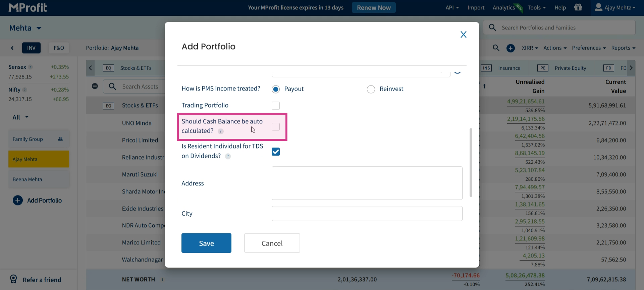Click help icon for Cash Balance question

coord(221,131)
